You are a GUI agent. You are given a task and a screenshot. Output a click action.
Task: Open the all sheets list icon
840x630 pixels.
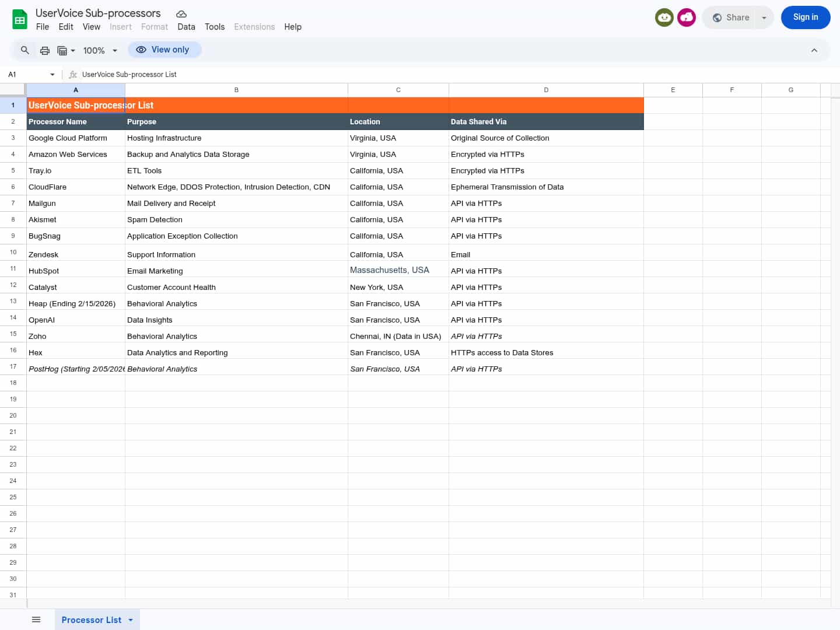point(36,619)
